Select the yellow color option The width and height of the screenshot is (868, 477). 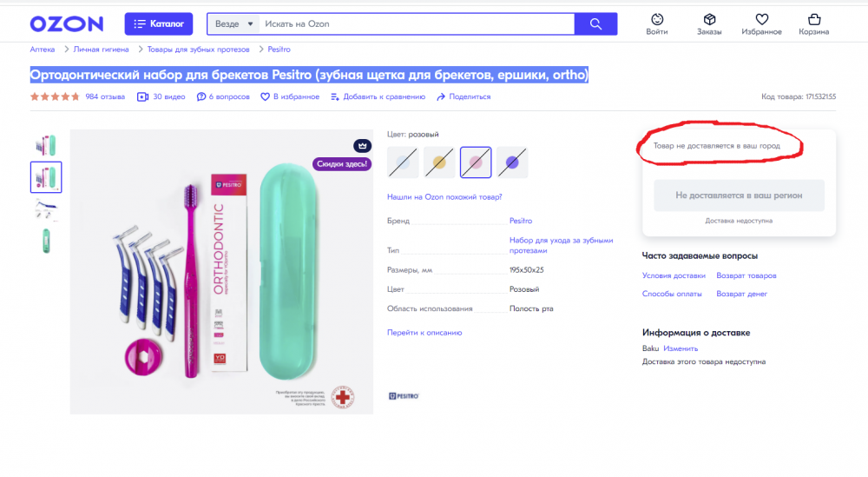(439, 162)
